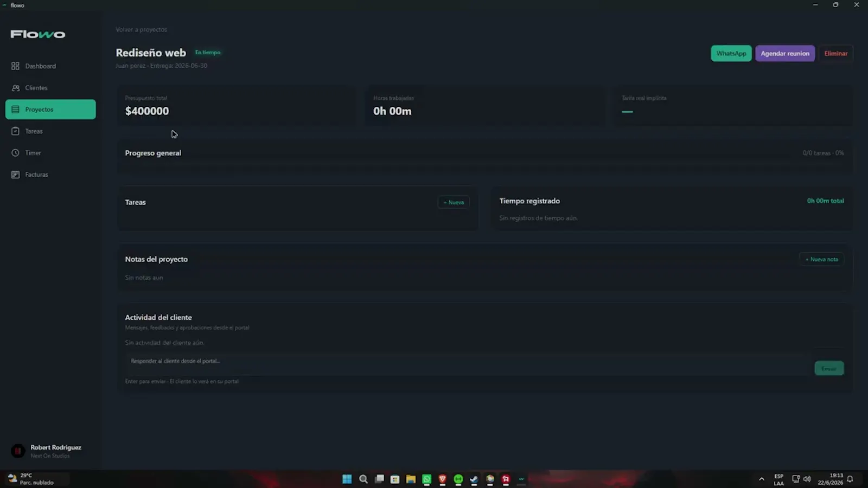
Task: Add a note with + Nueva nota
Action: tap(821, 259)
